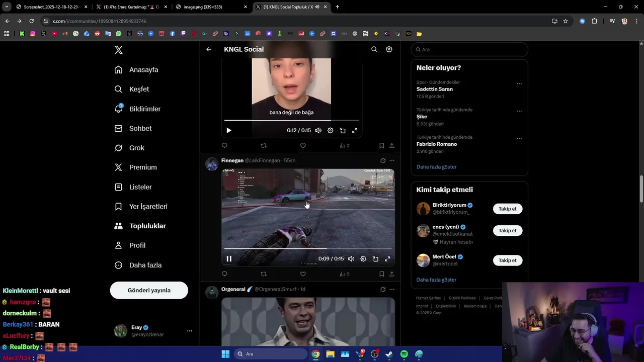This screenshot has width=644, height=362.
Task: Open Keşfet in sidebar
Action: (x=132, y=89)
